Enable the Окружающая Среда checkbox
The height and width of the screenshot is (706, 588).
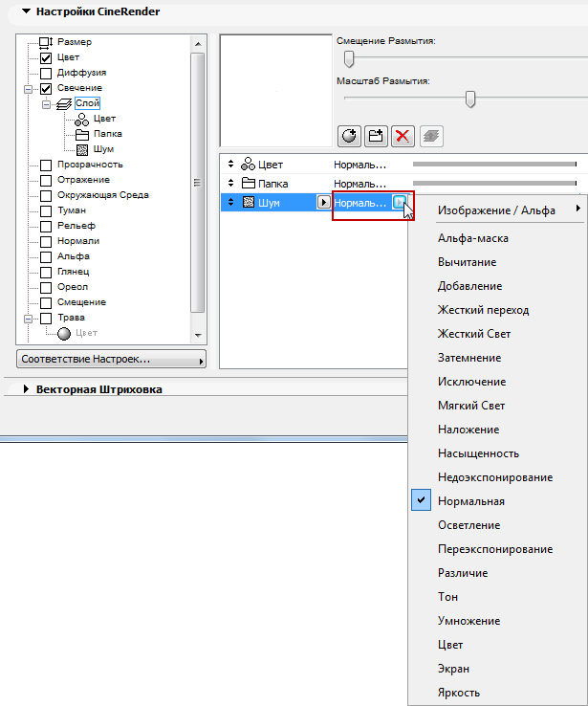pos(46,196)
